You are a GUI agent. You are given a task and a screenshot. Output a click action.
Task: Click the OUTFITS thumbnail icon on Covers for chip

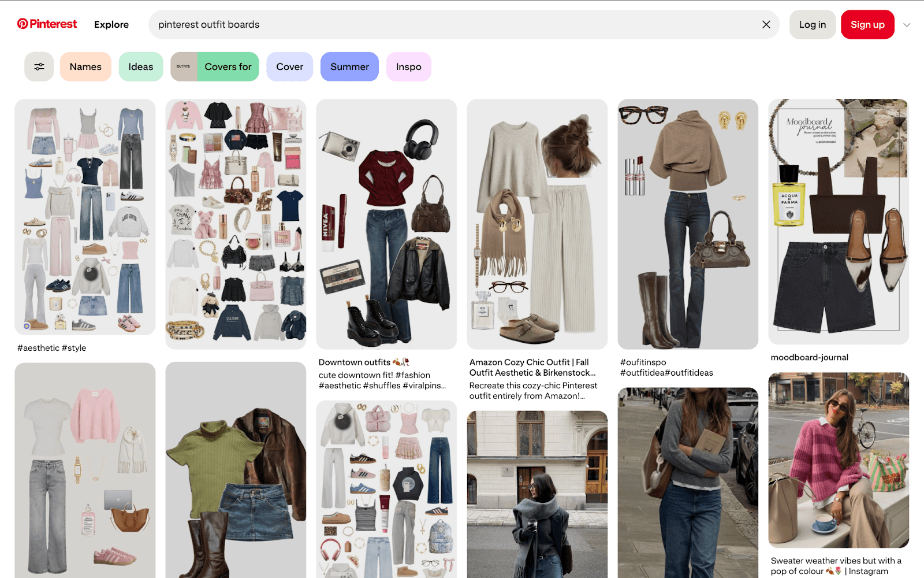184,66
